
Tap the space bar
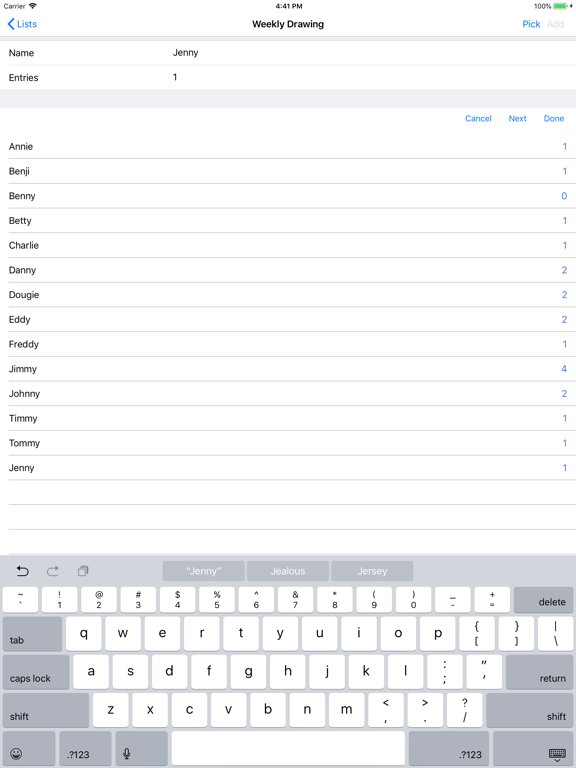click(x=288, y=748)
